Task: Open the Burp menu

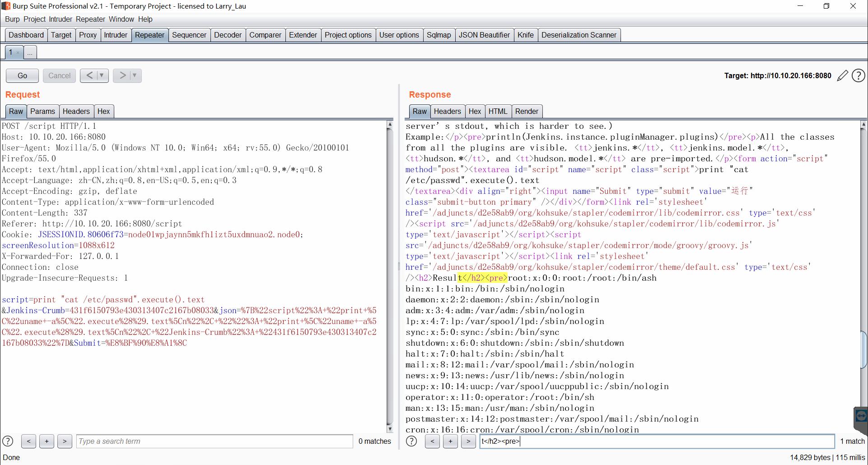Action: (x=12, y=19)
